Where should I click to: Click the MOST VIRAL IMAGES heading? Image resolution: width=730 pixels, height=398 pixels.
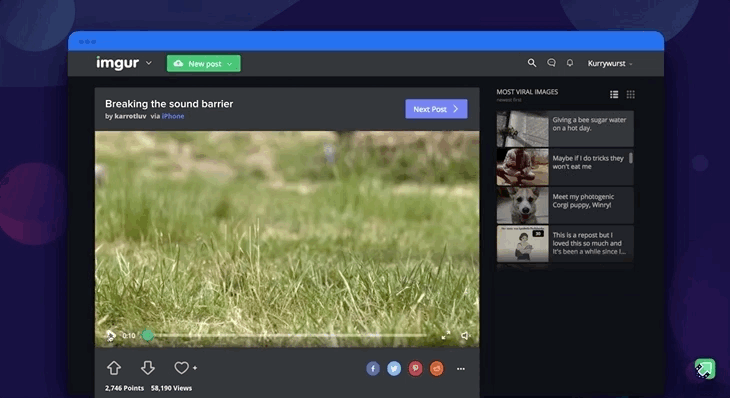(527, 92)
